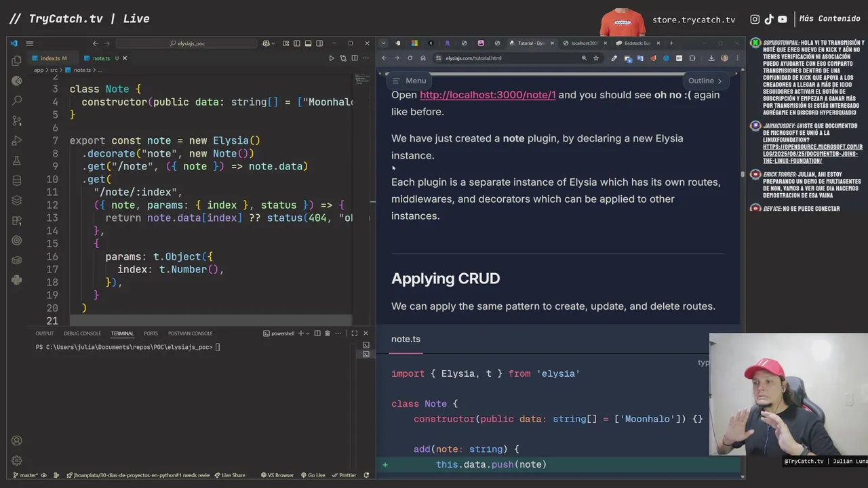Click the VS Code command center search box
Screen dimensions: 868x488
point(186,43)
